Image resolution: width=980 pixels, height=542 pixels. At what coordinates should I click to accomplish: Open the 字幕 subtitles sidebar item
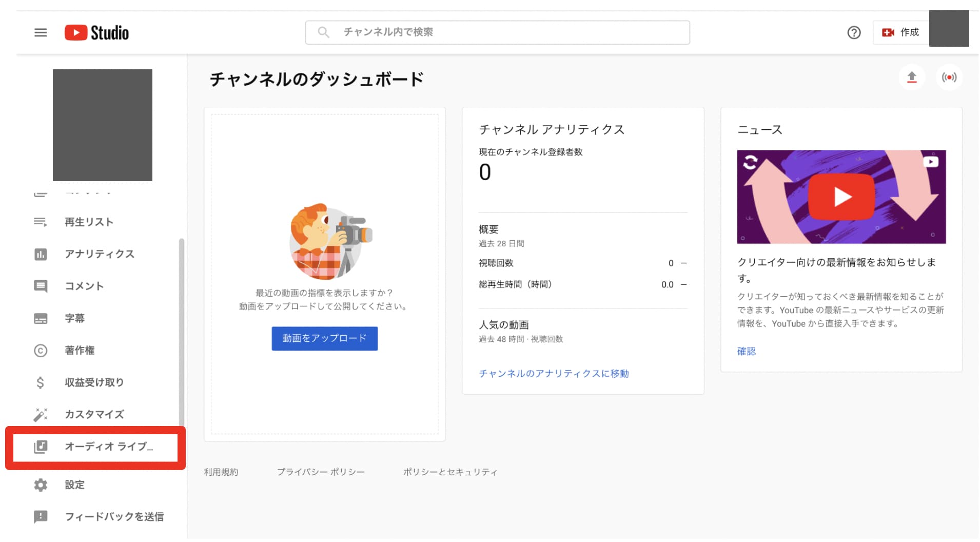74,318
